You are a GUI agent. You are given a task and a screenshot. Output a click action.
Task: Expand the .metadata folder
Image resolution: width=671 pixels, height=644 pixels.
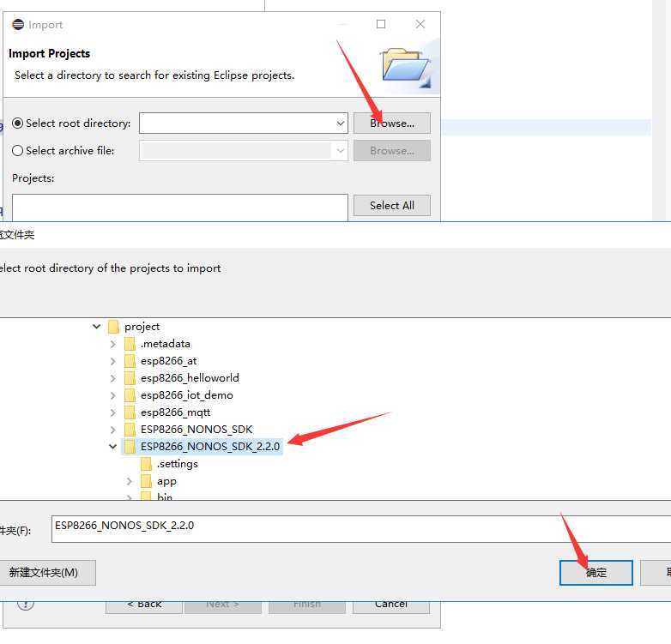coord(113,344)
